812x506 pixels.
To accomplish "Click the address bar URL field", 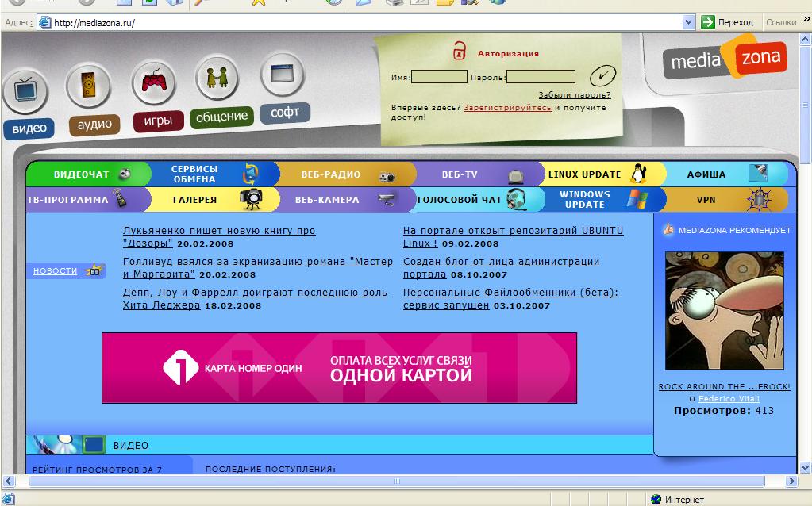I will pyautogui.click(x=367, y=23).
